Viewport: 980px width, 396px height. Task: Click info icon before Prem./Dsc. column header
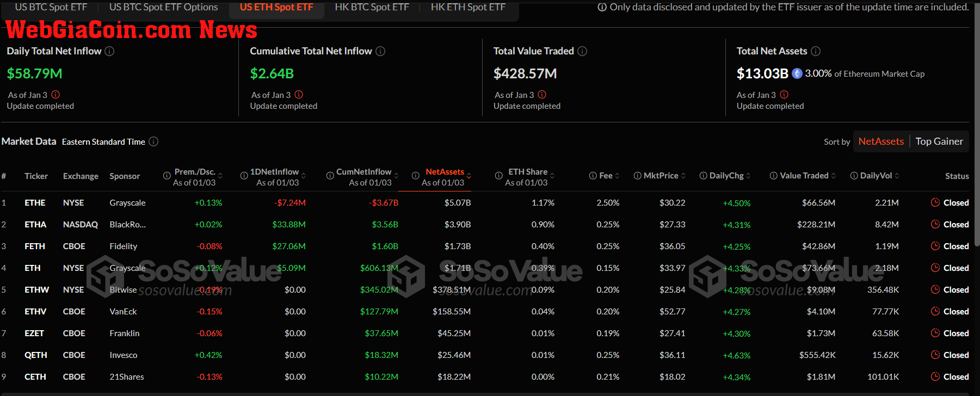pyautogui.click(x=167, y=176)
